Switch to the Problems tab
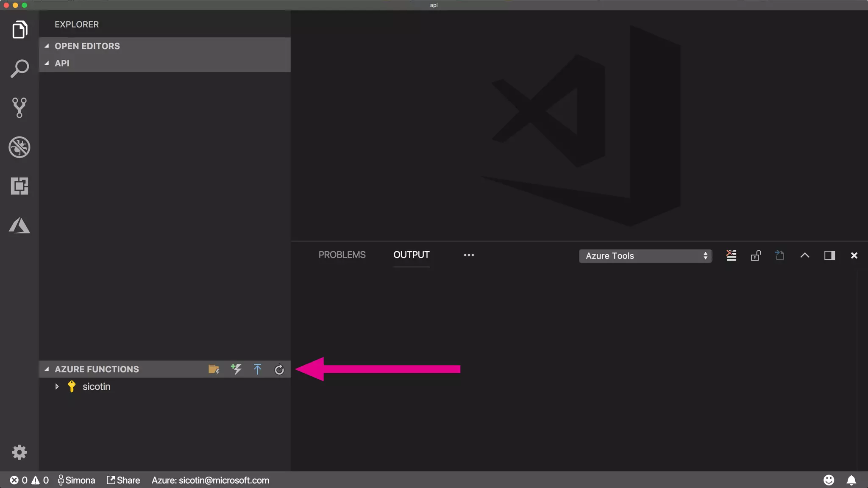 pos(342,255)
